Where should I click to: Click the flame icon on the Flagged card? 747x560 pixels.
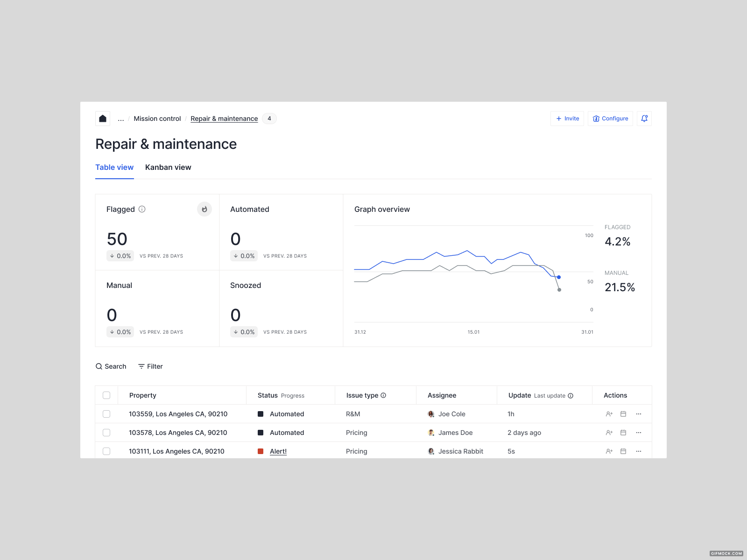tap(204, 209)
